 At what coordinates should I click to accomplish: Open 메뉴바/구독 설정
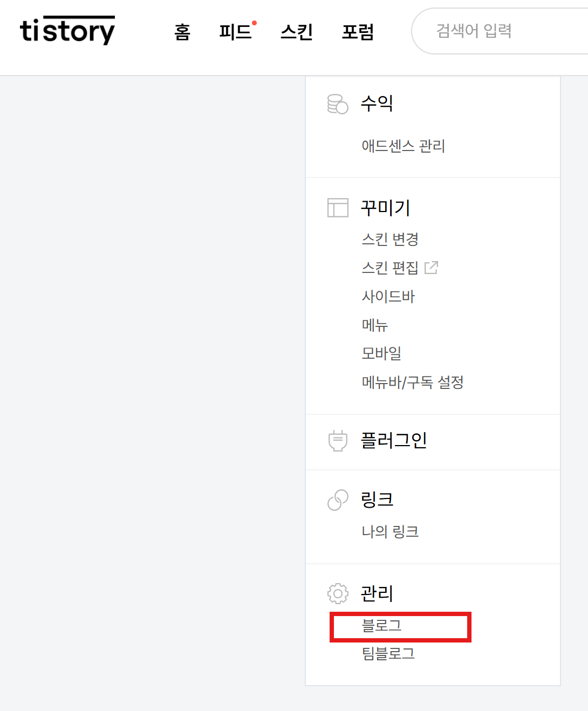[413, 382]
